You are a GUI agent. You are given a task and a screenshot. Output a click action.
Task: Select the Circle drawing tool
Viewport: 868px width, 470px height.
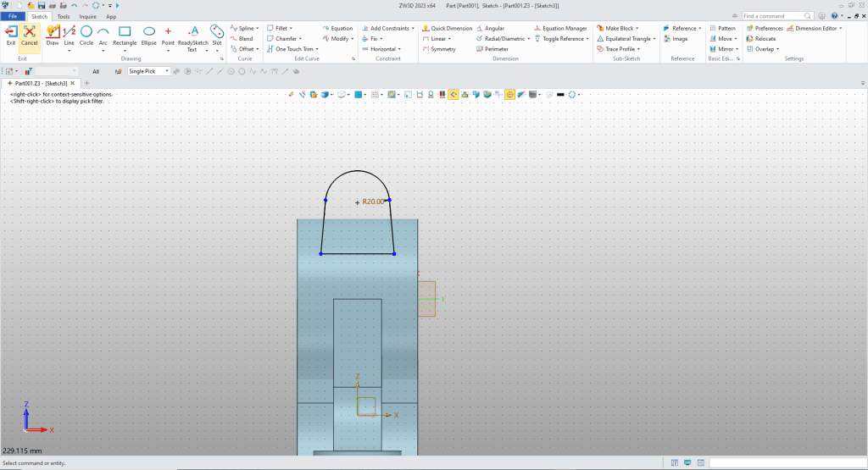coord(86,35)
